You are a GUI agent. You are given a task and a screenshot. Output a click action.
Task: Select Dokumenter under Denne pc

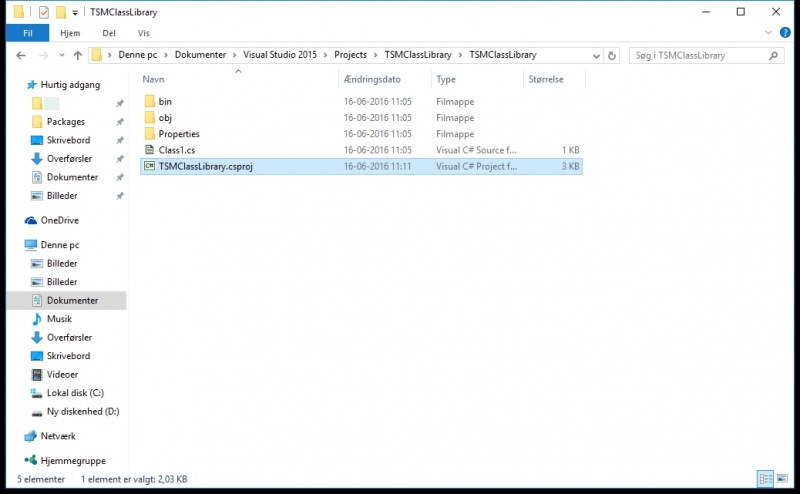pyautogui.click(x=72, y=301)
